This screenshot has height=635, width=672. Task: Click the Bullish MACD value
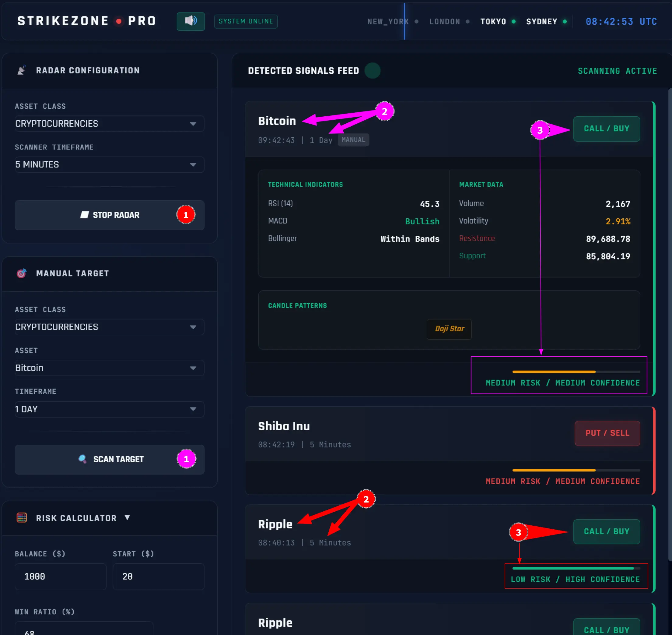(422, 221)
